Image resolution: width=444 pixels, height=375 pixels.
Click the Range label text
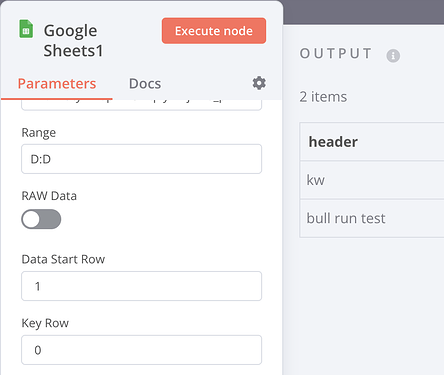click(39, 133)
